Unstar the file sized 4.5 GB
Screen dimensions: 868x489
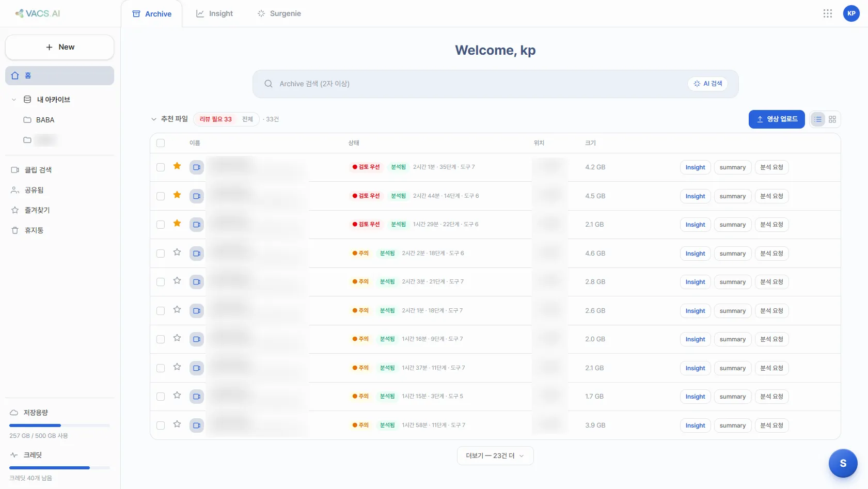tap(177, 195)
